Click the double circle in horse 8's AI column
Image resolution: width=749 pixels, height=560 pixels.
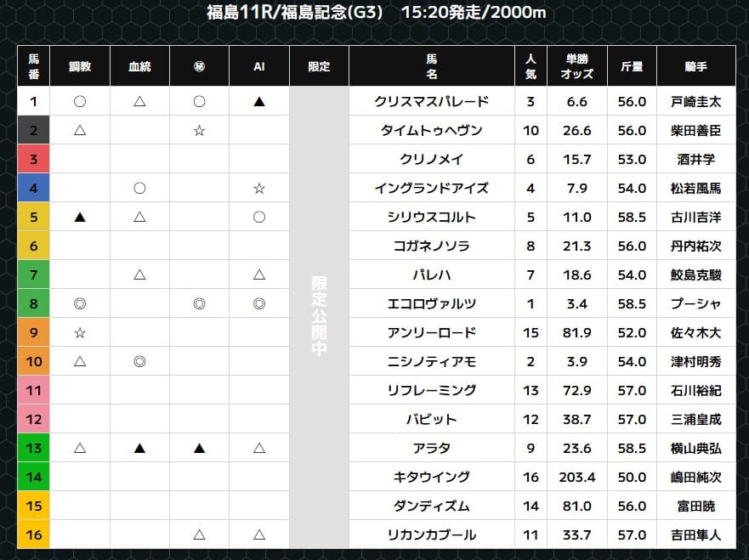[259, 304]
